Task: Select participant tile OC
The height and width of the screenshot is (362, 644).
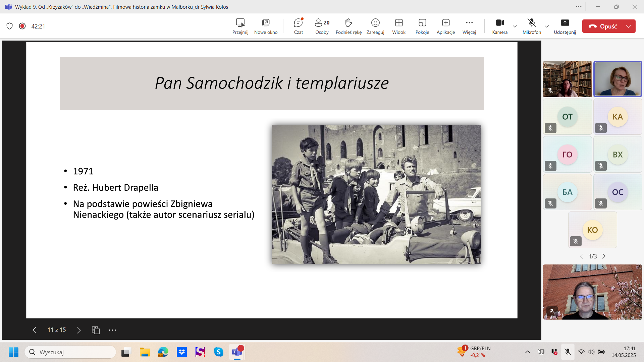Action: [x=618, y=192]
